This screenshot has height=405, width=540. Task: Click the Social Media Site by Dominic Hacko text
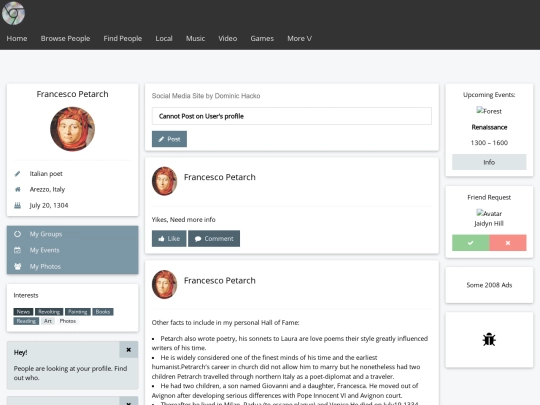(206, 96)
